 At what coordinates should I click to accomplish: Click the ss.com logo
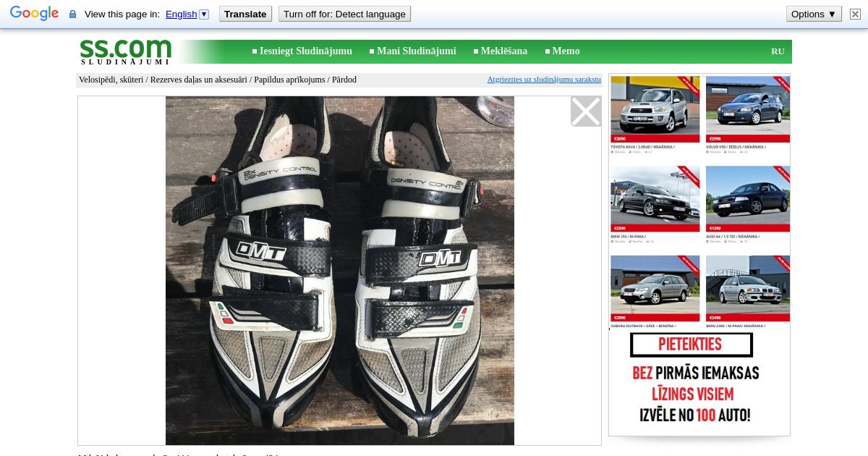[126, 51]
